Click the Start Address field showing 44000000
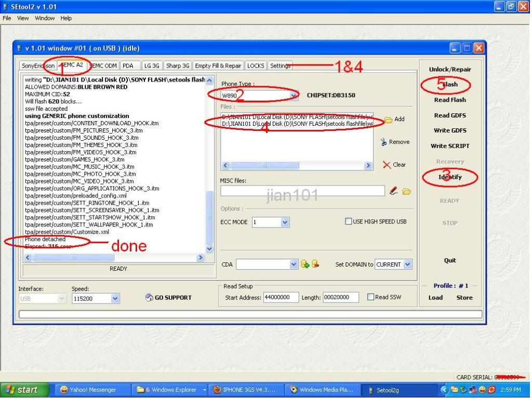 tap(281, 298)
